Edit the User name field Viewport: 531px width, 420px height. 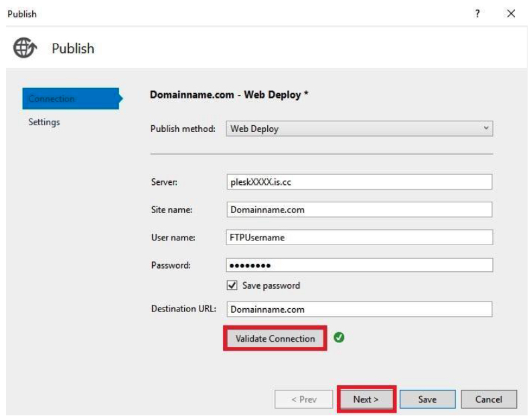tap(360, 237)
